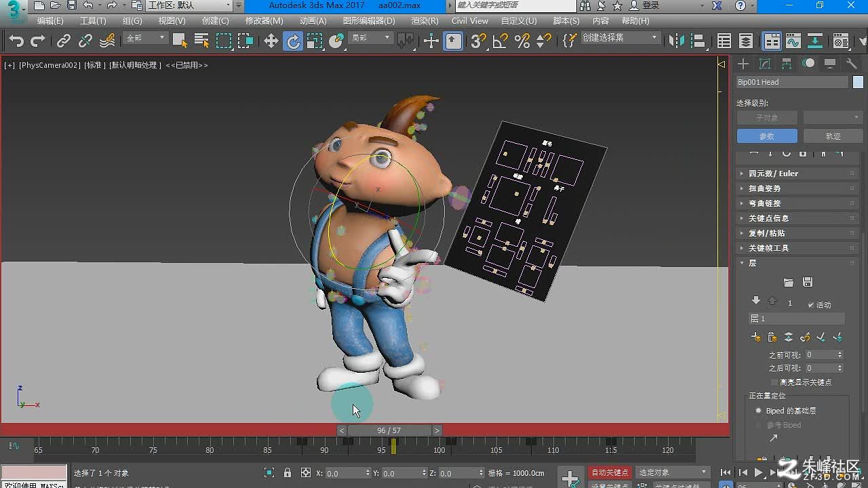Switch to the Display command panel tab
Viewport: 868px width, 488px height.
pyautogui.click(x=830, y=64)
